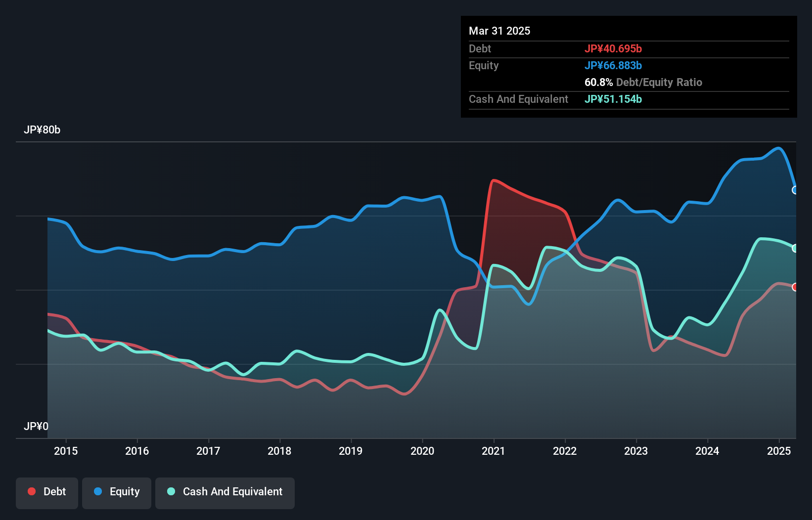Click the JP¥80b y-axis label

point(42,130)
